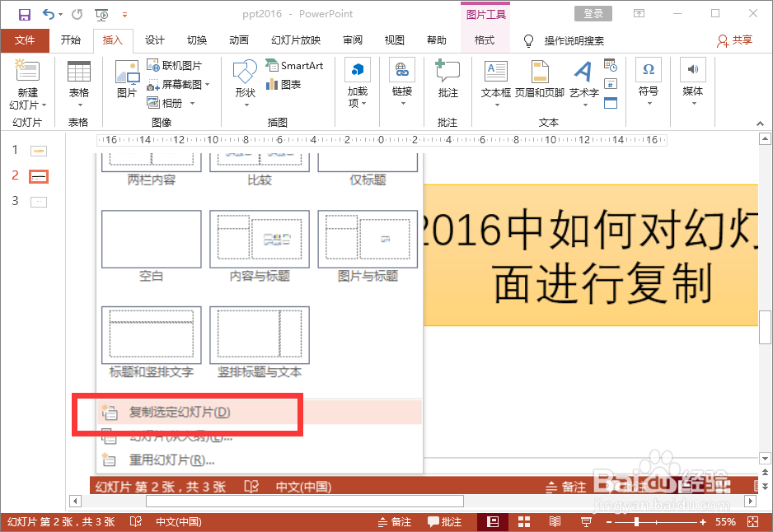This screenshot has width=773, height=532.
Task: Switch to the 切换 tab
Action: pyautogui.click(x=197, y=40)
